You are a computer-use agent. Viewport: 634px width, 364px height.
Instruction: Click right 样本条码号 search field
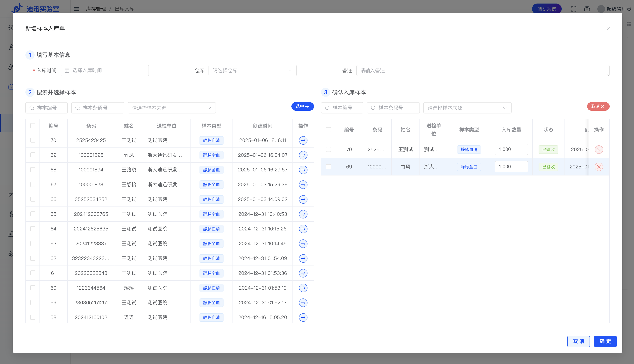click(393, 108)
